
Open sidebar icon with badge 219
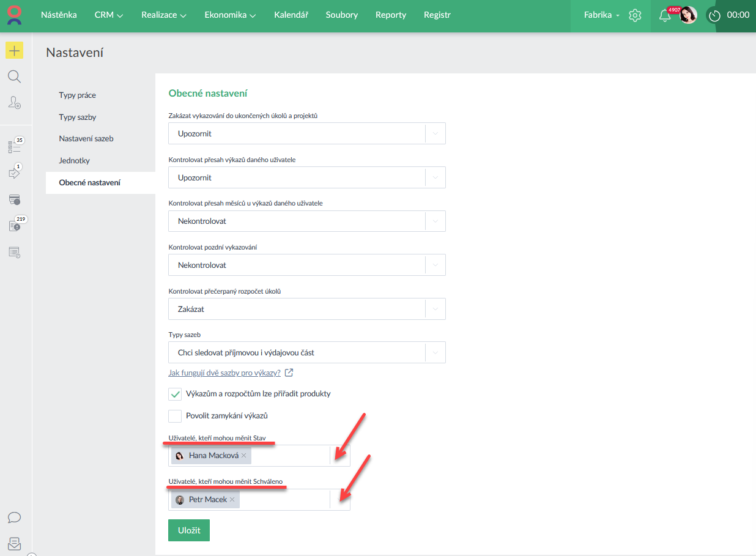tap(15, 226)
